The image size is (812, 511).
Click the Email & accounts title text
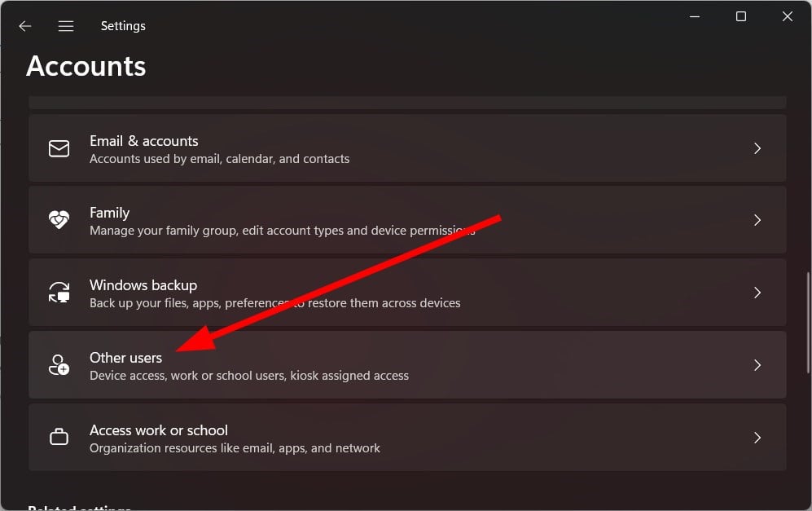pyautogui.click(x=144, y=141)
